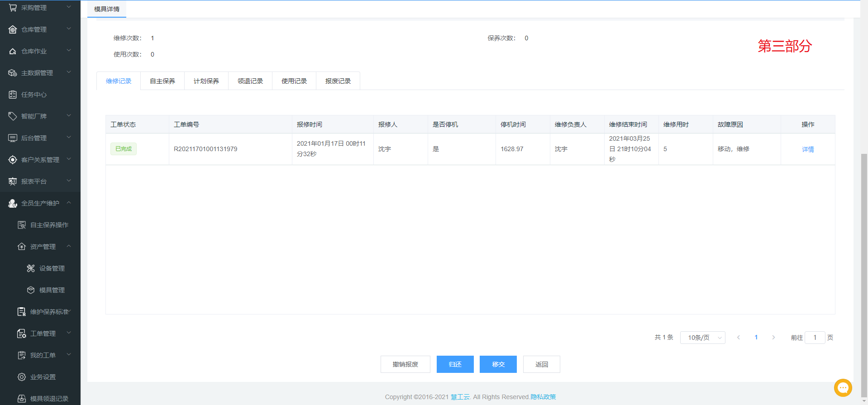Expand the 工单管理 submenu
The width and height of the screenshot is (868, 405).
click(69, 333)
